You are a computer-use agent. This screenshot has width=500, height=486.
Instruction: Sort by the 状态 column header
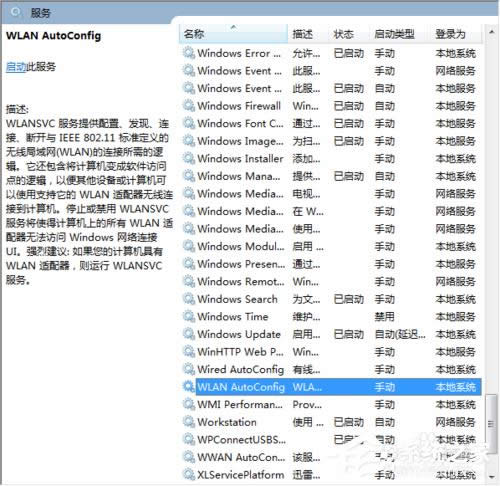349,34
